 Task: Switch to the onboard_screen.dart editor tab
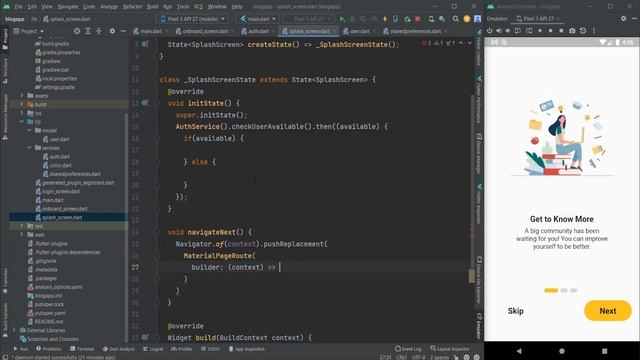205,31
